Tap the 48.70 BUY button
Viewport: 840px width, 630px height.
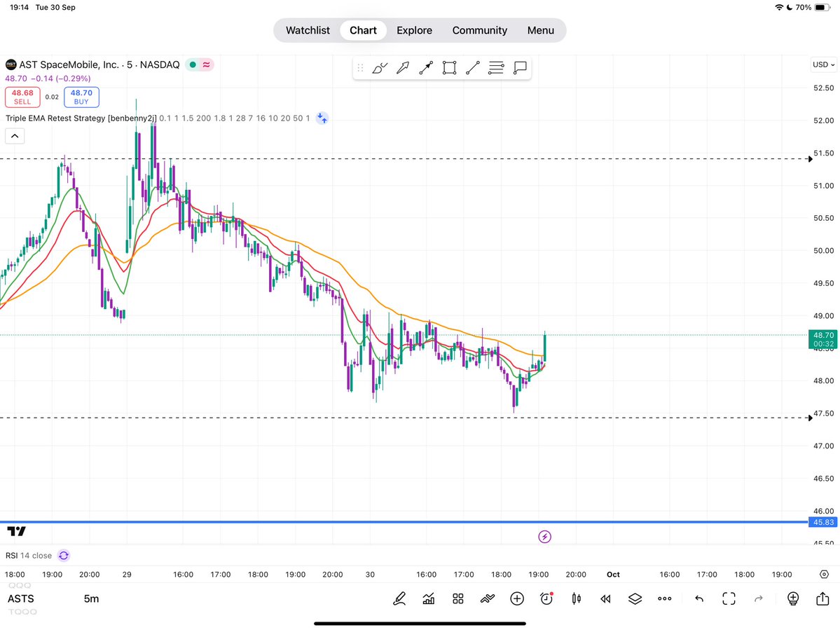coord(81,97)
